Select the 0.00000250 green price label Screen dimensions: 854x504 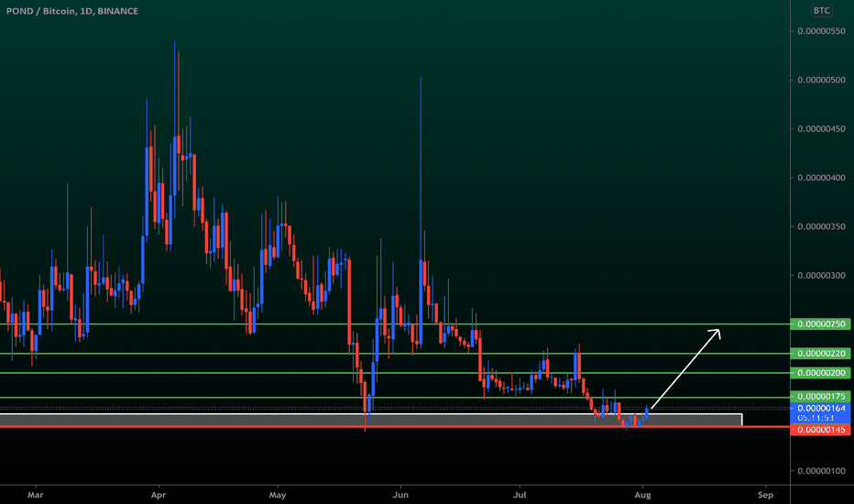tap(821, 324)
